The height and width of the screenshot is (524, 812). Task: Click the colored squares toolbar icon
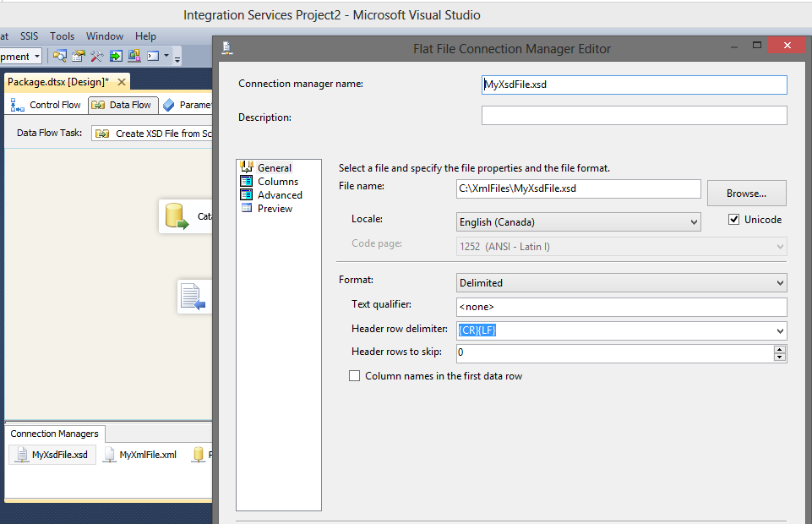click(x=134, y=56)
